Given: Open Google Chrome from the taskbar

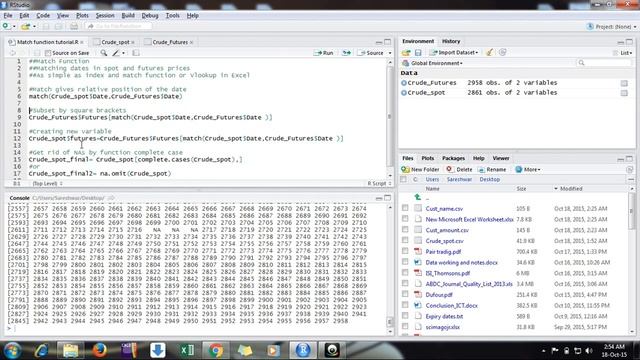Looking at the screenshot, I should (x=216, y=350).
